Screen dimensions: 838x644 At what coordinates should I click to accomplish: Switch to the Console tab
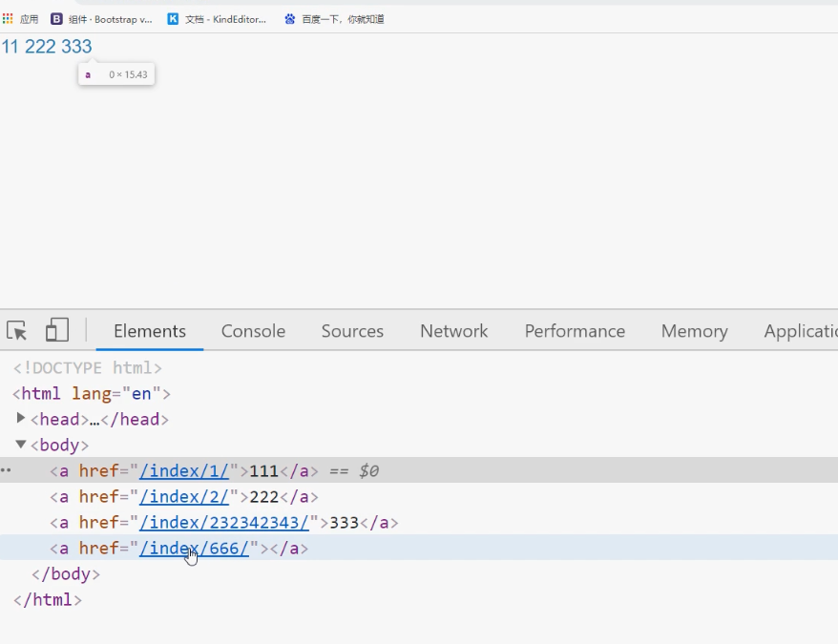point(253,331)
